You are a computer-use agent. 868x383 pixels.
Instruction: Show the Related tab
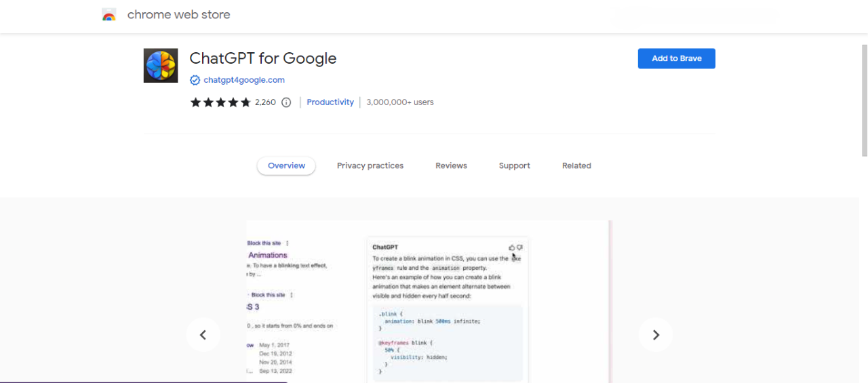pyautogui.click(x=576, y=166)
